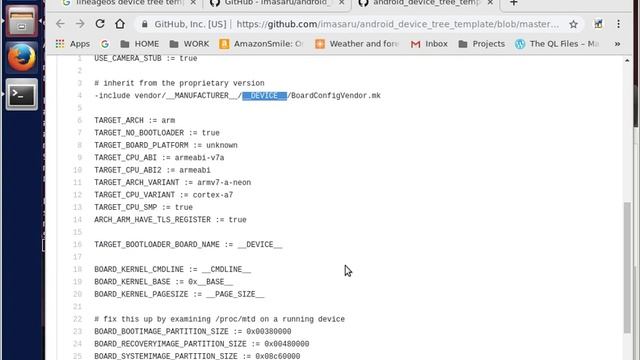Open the Chrome three-dot menu

(x=618, y=24)
